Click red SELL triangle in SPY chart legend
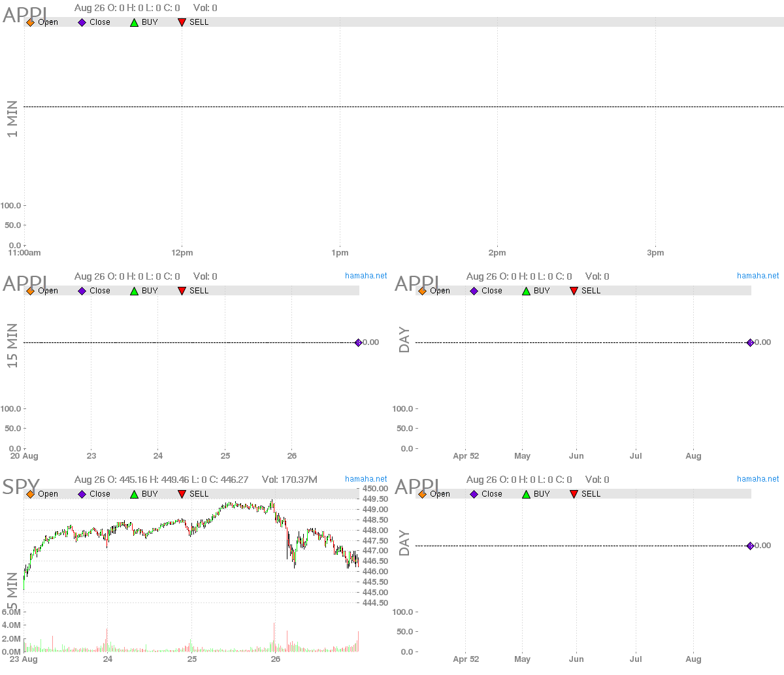Screen dimensions: 784x675 pyautogui.click(x=182, y=494)
